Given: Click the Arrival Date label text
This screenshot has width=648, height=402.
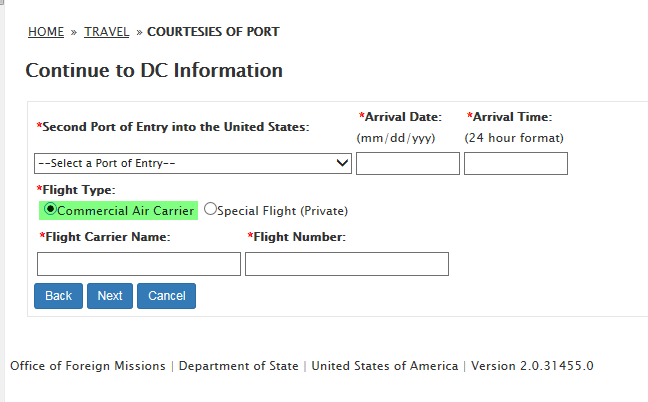Looking at the screenshot, I should coord(403,117).
